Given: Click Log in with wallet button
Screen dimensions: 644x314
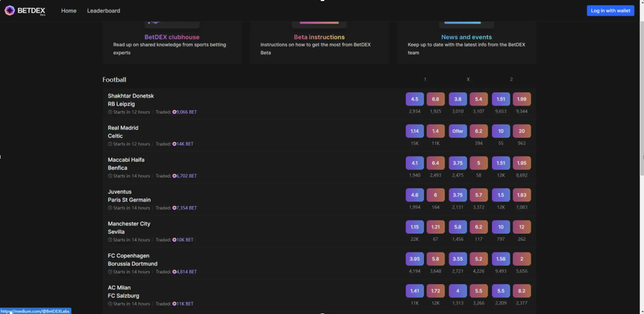Looking at the screenshot, I should (610, 11).
